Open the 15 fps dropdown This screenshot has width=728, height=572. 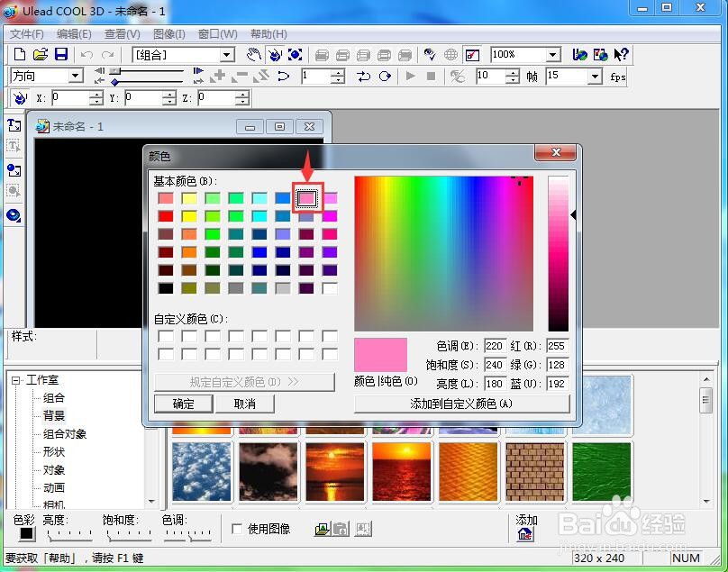595,77
